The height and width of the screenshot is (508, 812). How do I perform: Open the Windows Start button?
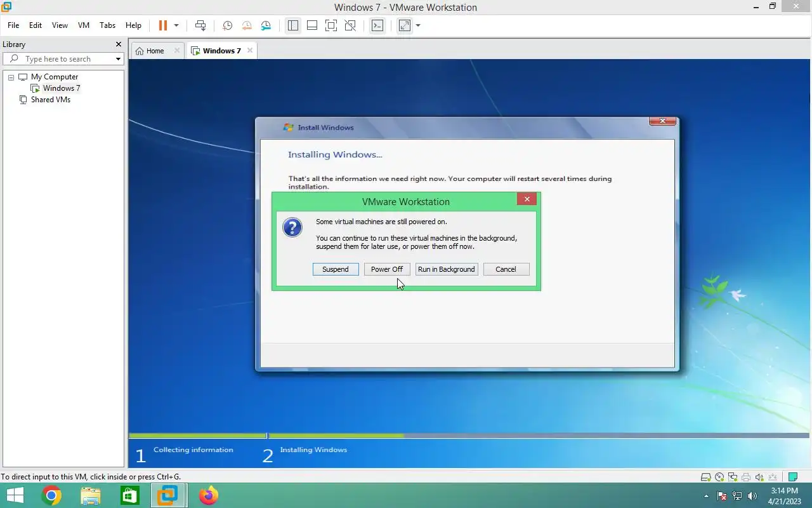click(x=14, y=495)
